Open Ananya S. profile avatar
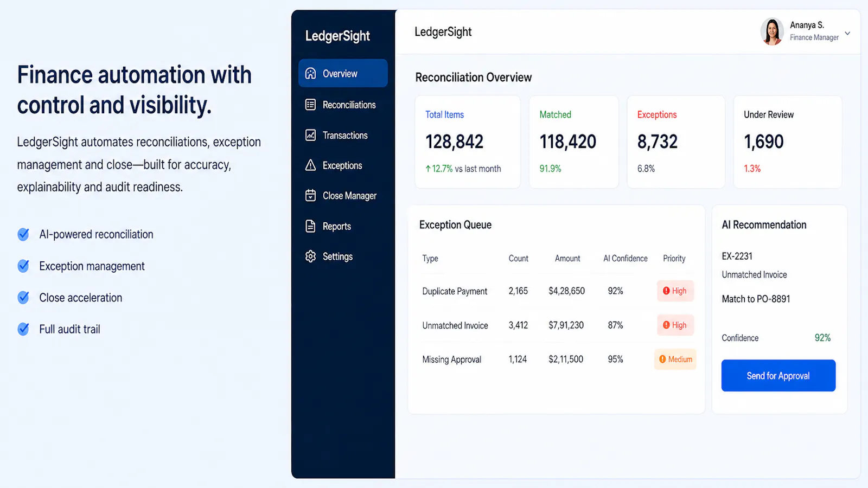868x488 pixels. tap(772, 31)
